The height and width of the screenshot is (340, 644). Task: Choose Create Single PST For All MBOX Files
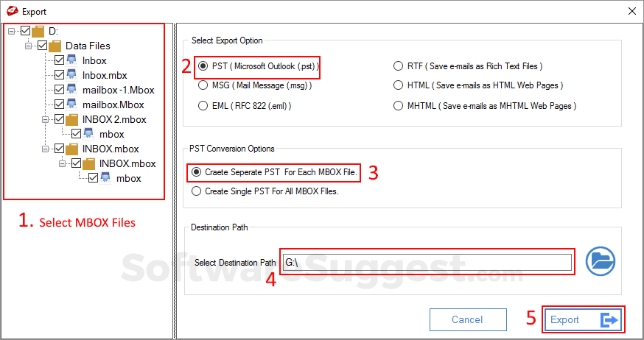(196, 191)
